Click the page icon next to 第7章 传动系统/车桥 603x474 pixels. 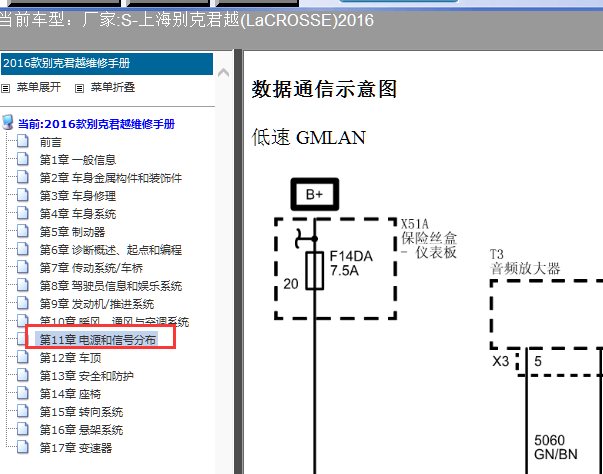(x=23, y=267)
